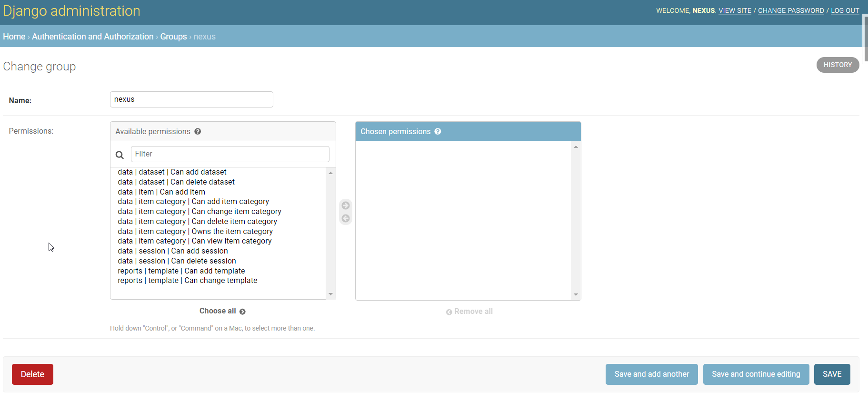Viewport: 868px width, 400px height.
Task: Click chosen permissions scrollbar down arrow
Action: (x=576, y=294)
